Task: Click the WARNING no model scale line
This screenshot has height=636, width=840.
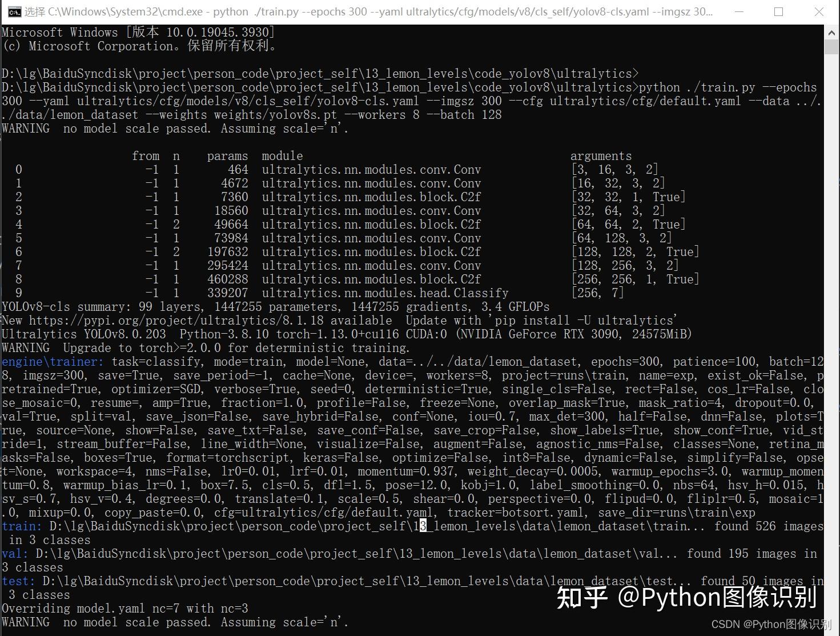Action: point(174,128)
